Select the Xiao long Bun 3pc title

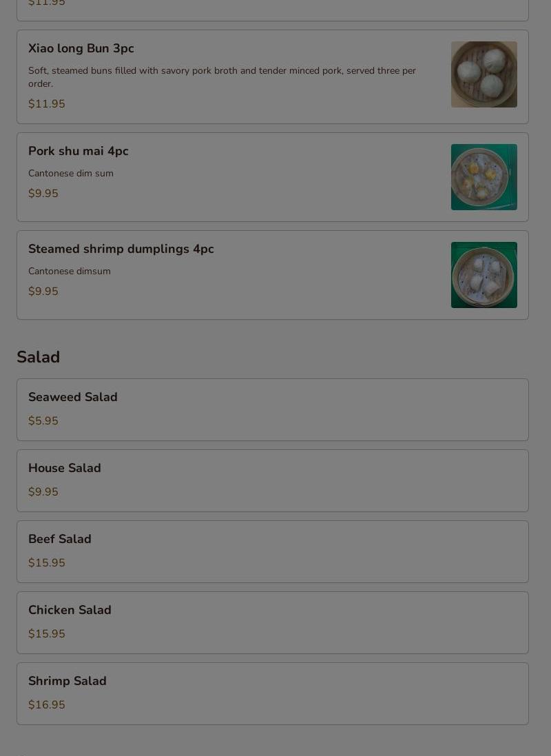pos(81,48)
